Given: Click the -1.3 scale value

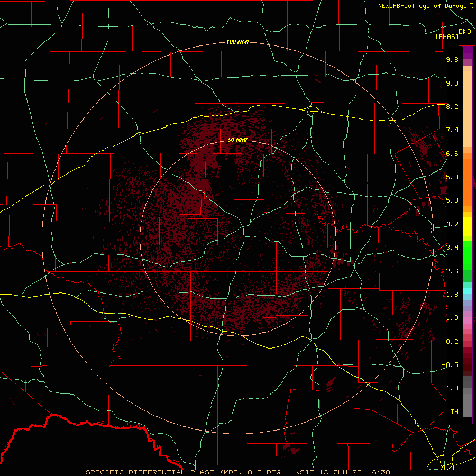Looking at the screenshot, I should coord(450,388).
